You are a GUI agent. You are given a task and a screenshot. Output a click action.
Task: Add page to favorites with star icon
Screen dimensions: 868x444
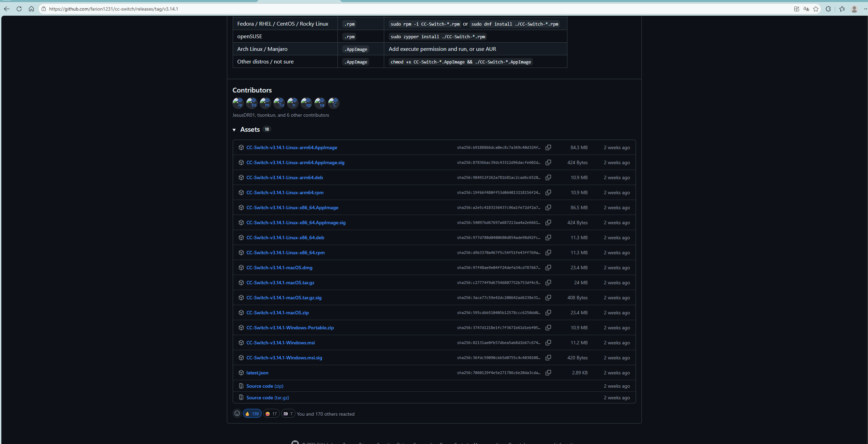pyautogui.click(x=816, y=9)
